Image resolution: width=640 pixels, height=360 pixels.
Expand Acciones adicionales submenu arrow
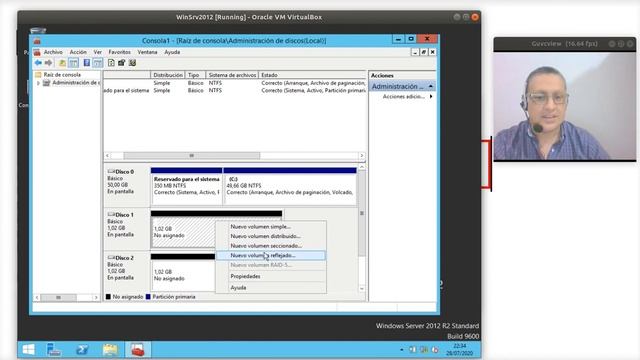[431, 96]
